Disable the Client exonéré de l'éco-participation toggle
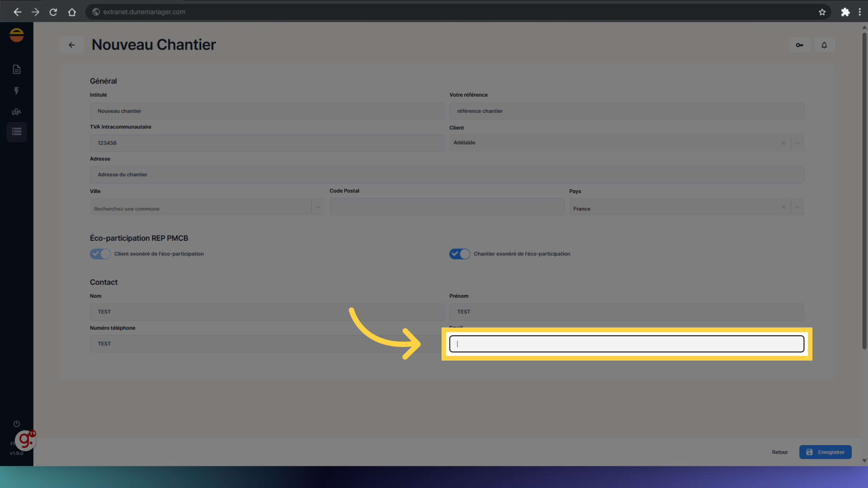 (100, 253)
